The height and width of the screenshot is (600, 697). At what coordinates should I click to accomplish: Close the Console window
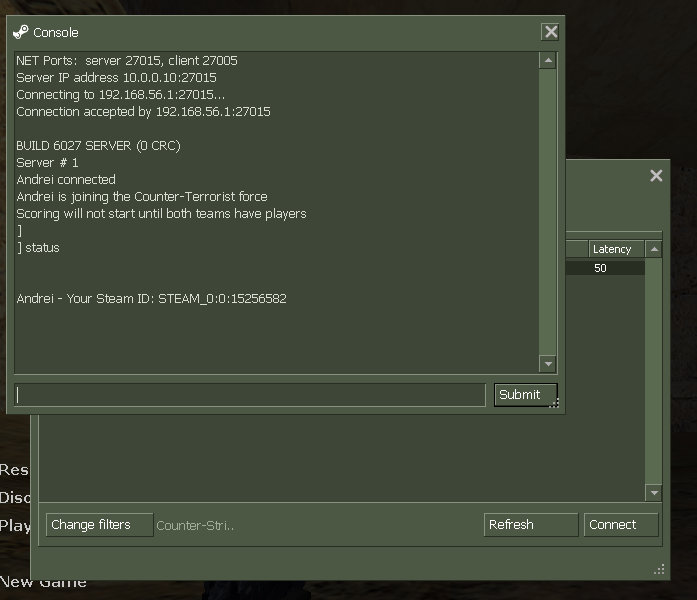[550, 32]
